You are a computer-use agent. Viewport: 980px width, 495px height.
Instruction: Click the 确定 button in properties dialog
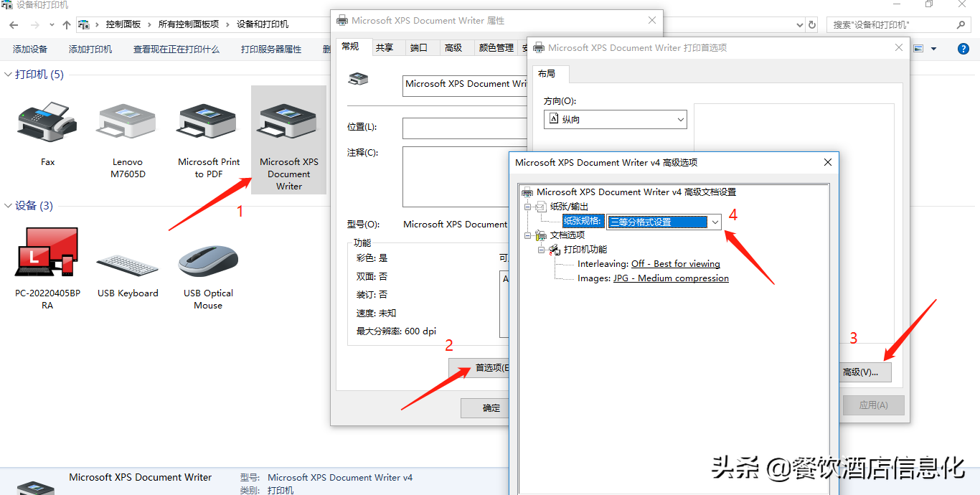click(x=485, y=408)
